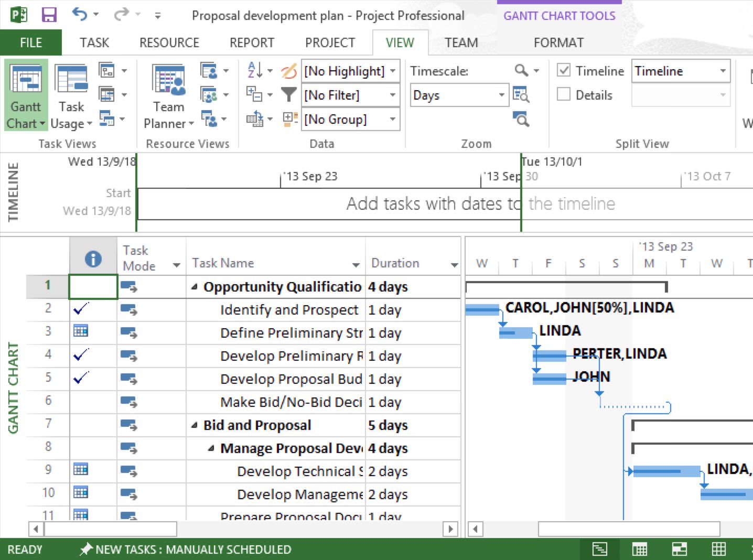Screen dimensions: 753x560
Task: Switch to Gantt view via status bar icon
Action: point(599,549)
